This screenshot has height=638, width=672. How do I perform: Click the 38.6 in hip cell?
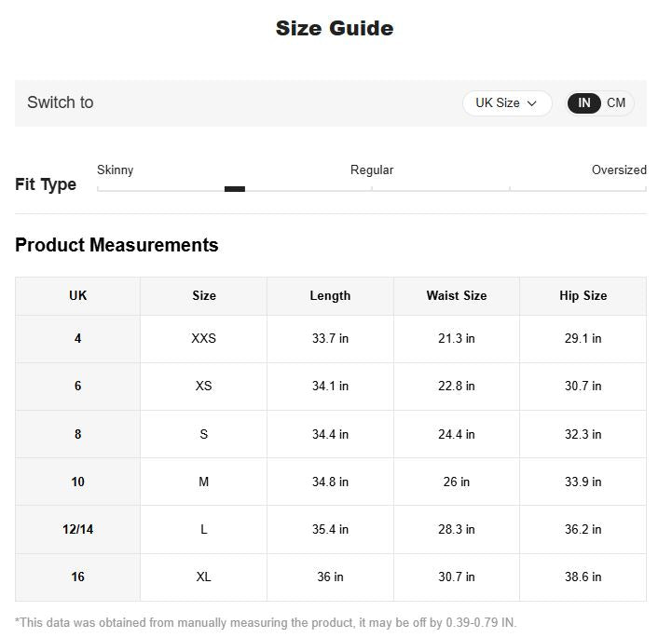click(x=583, y=577)
